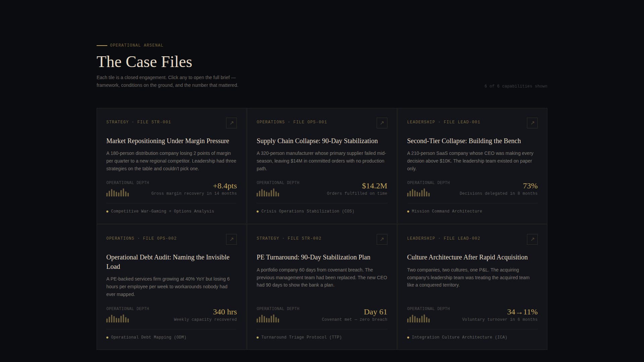Click Voluntary turnover in 6 months caption
Image resolution: width=644 pixels, height=362 pixels.
[500, 320]
